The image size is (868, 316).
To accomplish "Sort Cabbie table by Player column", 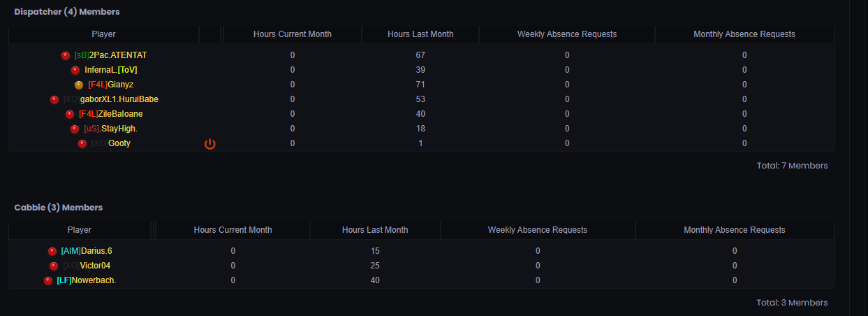I will 79,230.
